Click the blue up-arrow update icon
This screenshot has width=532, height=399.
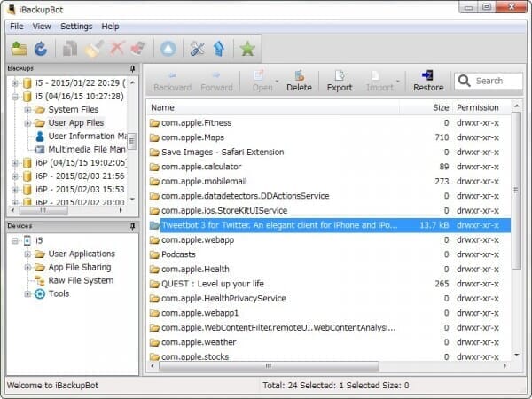pos(219,49)
